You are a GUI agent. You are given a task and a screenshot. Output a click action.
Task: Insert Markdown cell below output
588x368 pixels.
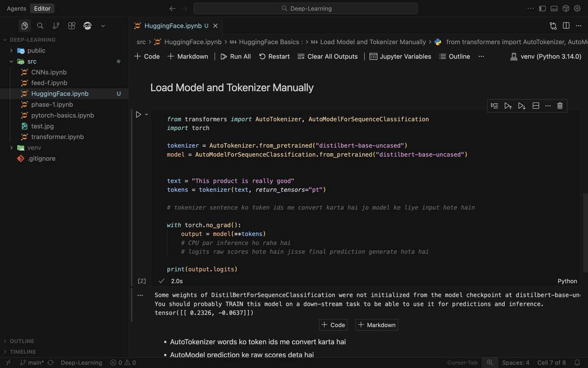(x=376, y=325)
